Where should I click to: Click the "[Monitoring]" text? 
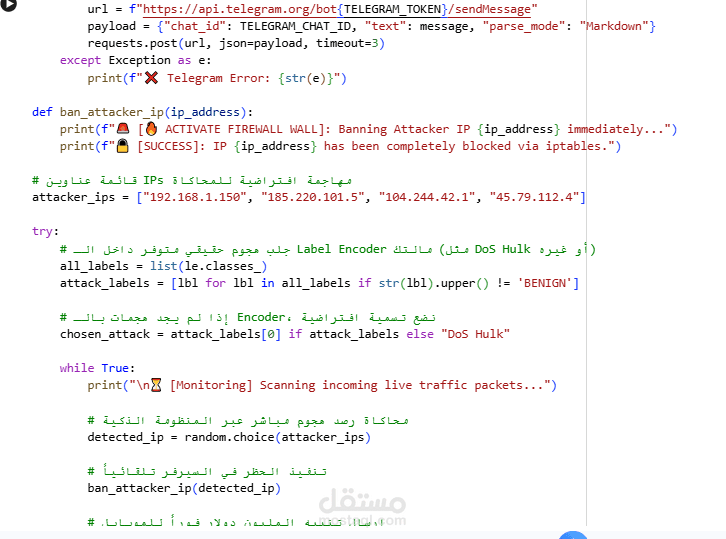pyautogui.click(x=211, y=385)
